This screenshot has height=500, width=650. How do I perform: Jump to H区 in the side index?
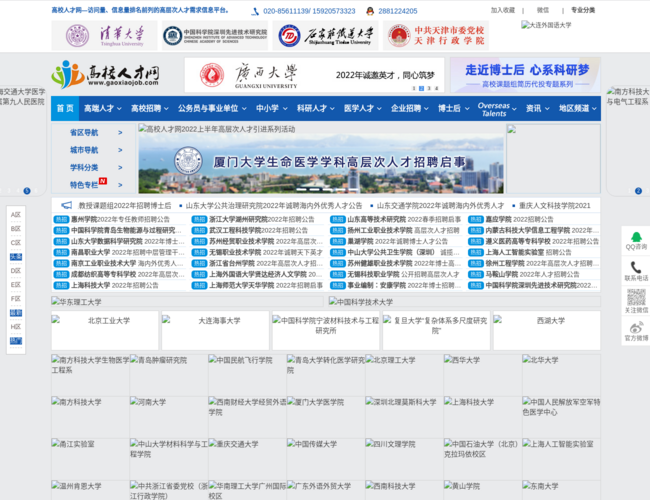pyautogui.click(x=16, y=327)
